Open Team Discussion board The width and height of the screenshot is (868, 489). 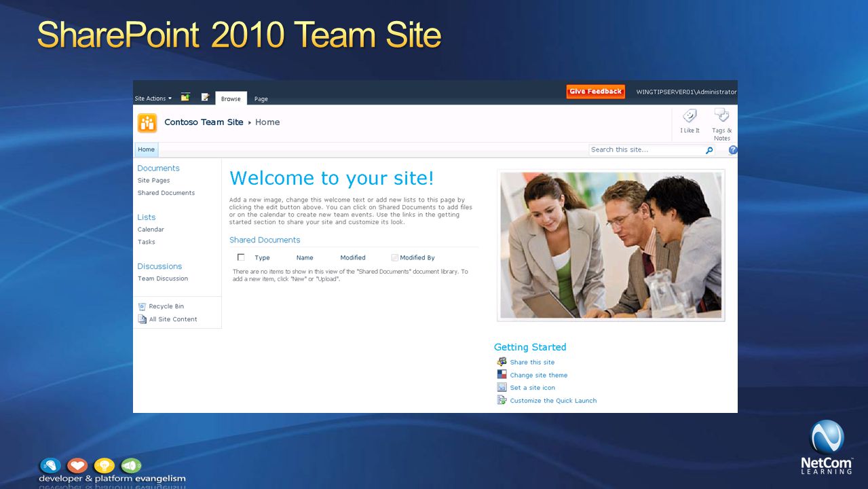click(x=163, y=278)
